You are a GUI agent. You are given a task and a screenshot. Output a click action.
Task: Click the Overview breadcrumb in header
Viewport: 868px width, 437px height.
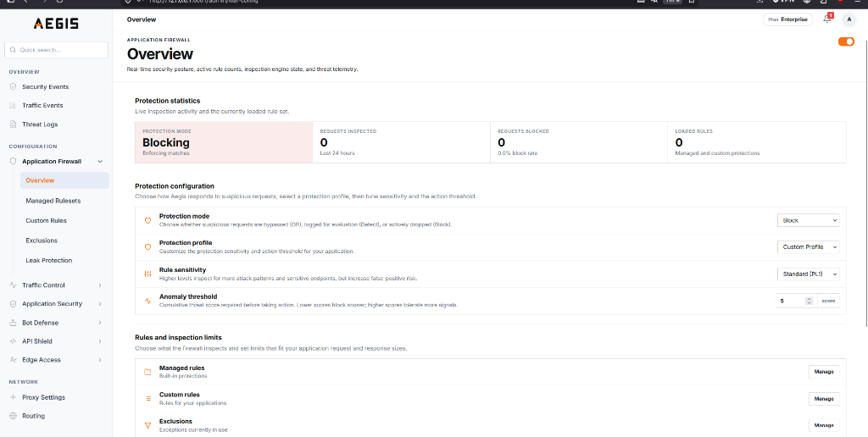142,19
